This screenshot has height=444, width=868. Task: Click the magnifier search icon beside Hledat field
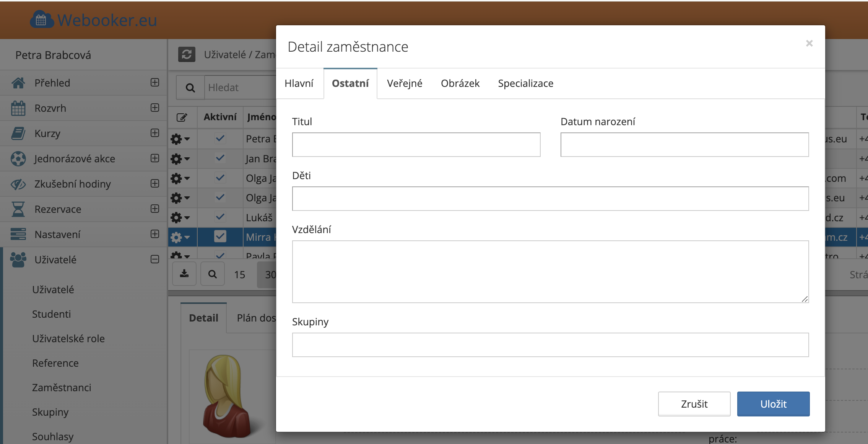point(190,88)
